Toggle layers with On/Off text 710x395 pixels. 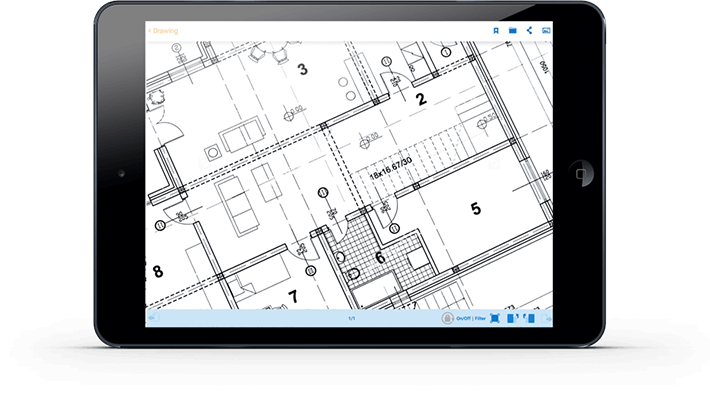(x=463, y=318)
